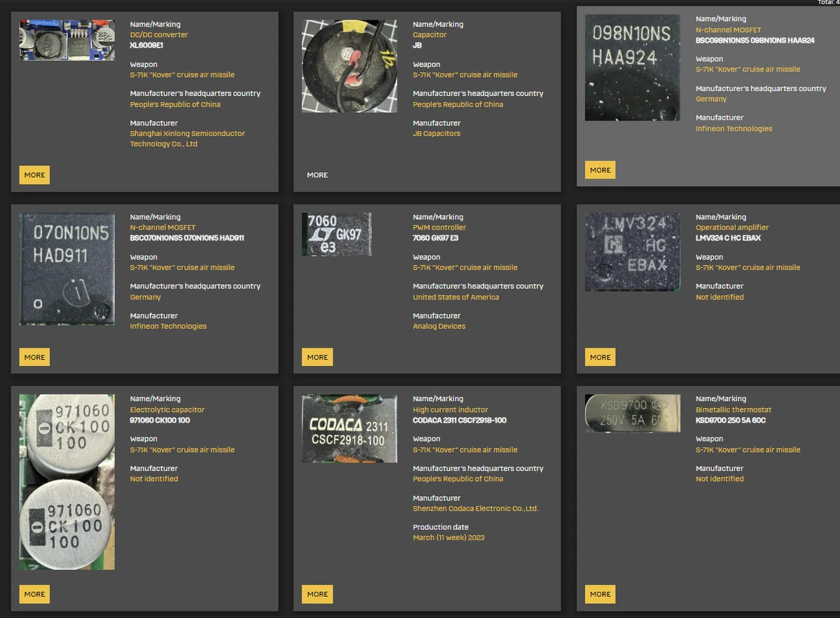840x618 pixels.
Task: Open the Operational amplifier name link
Action: point(731,227)
